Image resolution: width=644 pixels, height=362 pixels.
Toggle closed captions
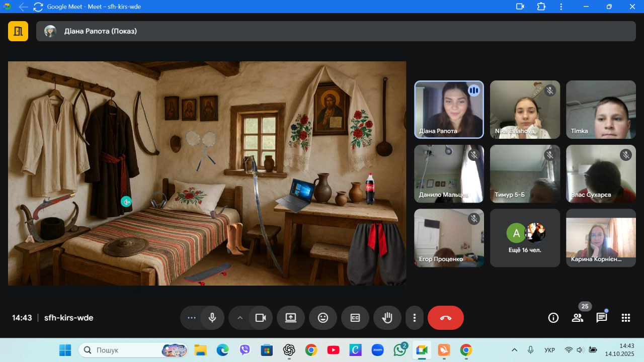point(355,318)
